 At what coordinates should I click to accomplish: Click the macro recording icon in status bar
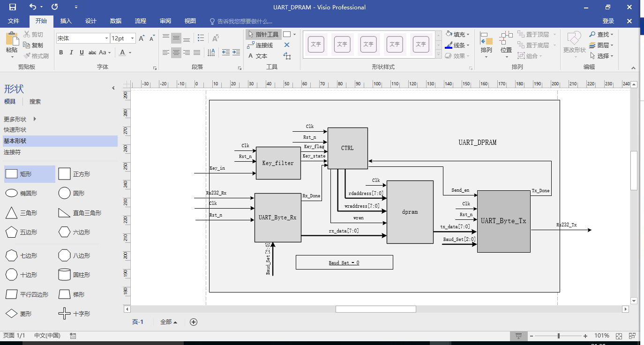click(73, 336)
